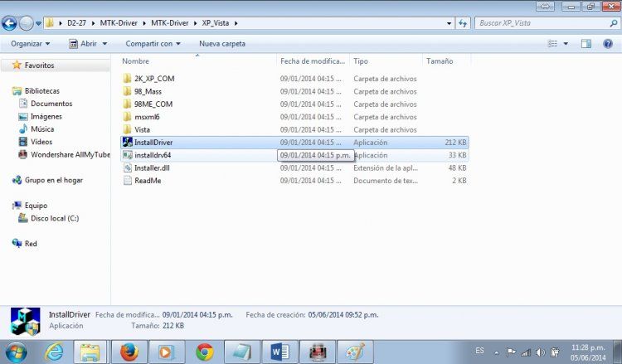Screen dimensions: 622x364
Task: Navigate to first MTK-Driver breadcrumb
Action: click(119, 23)
